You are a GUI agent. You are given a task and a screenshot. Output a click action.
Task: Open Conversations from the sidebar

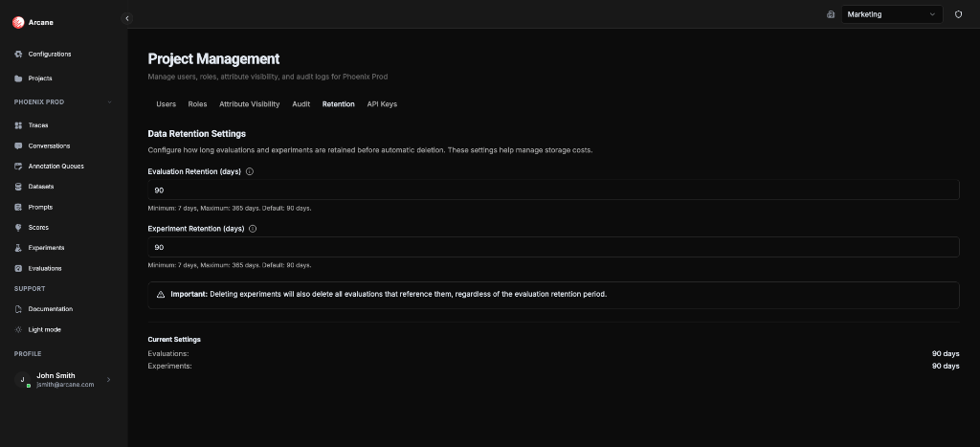tap(49, 146)
